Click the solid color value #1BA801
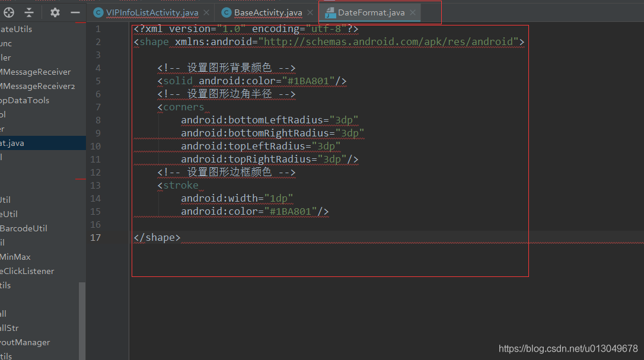 (308, 81)
